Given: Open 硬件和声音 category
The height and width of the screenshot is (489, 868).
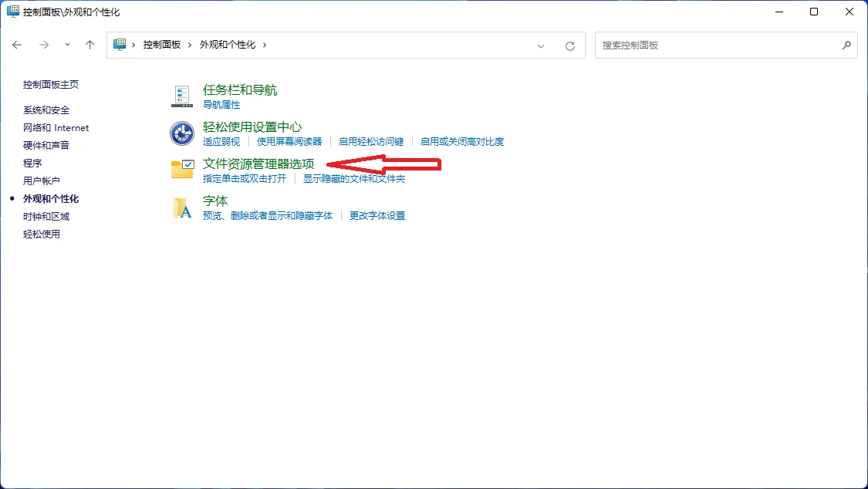Looking at the screenshot, I should click(46, 146).
